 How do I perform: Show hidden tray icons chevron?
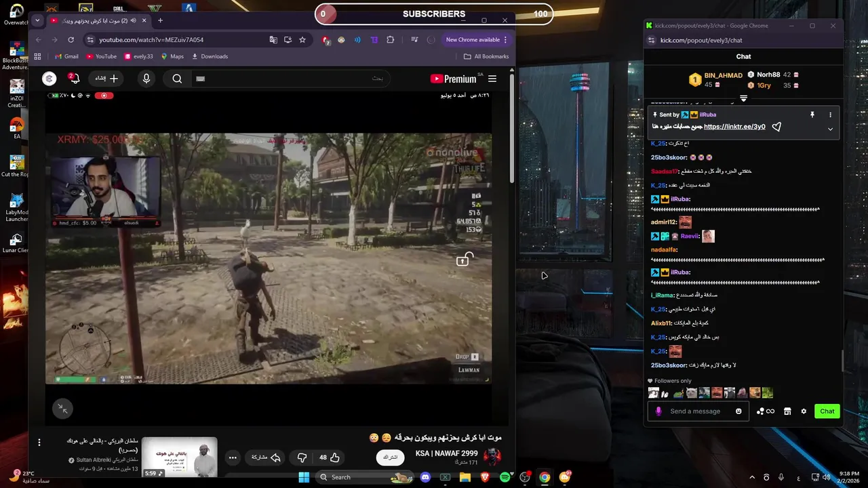751,477
